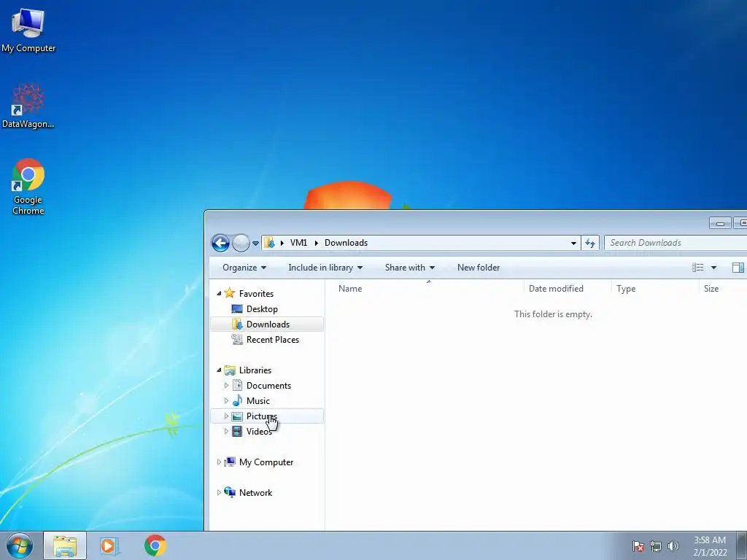Screen dimensions: 747x560
Task: Select the DataWagon desktop shortcut
Action: coord(28,106)
